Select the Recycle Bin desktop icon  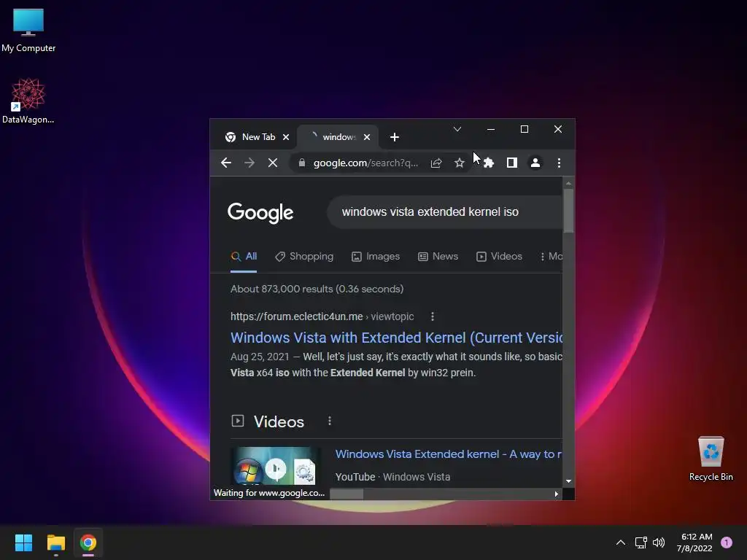pyautogui.click(x=711, y=459)
